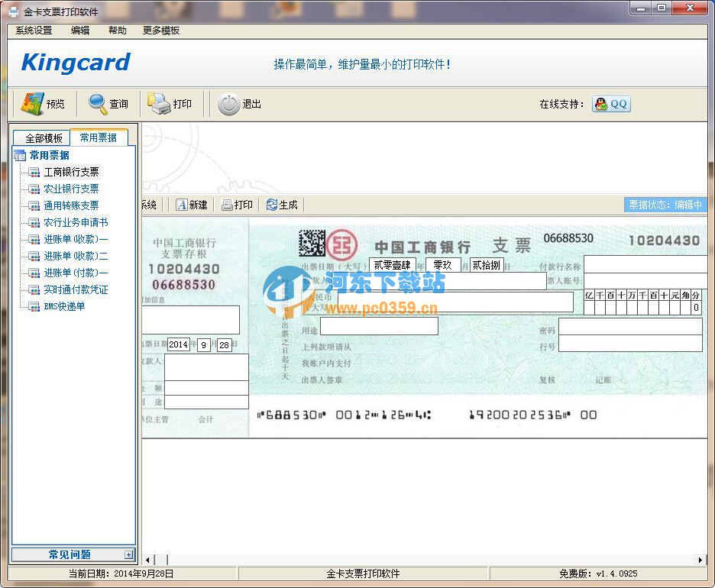The width and height of the screenshot is (715, 588).
Task: Click the 退出 (exit) power icon
Action: point(229,103)
